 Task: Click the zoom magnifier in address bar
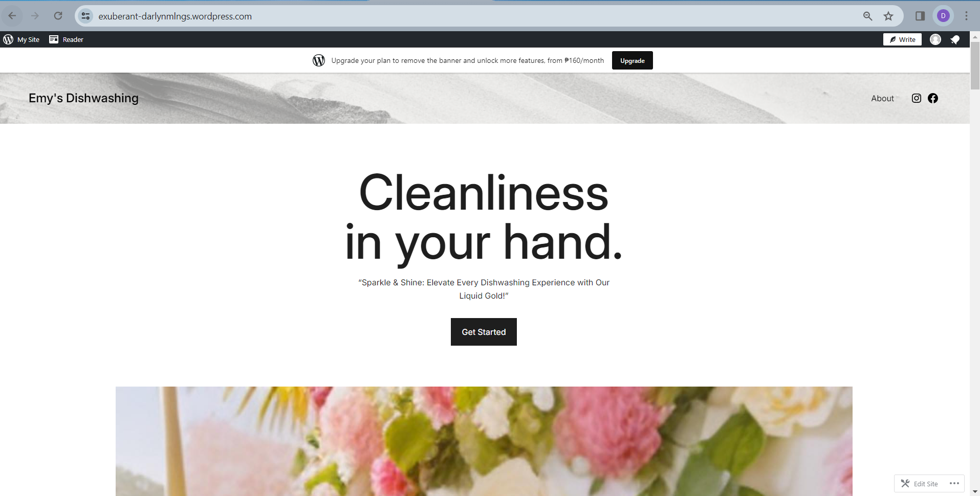click(x=867, y=16)
